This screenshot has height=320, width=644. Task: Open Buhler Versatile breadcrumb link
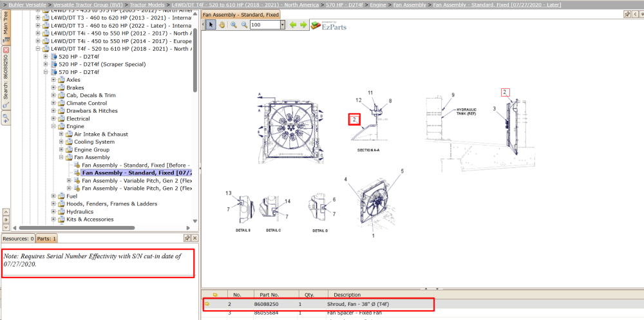pyautogui.click(x=28, y=5)
